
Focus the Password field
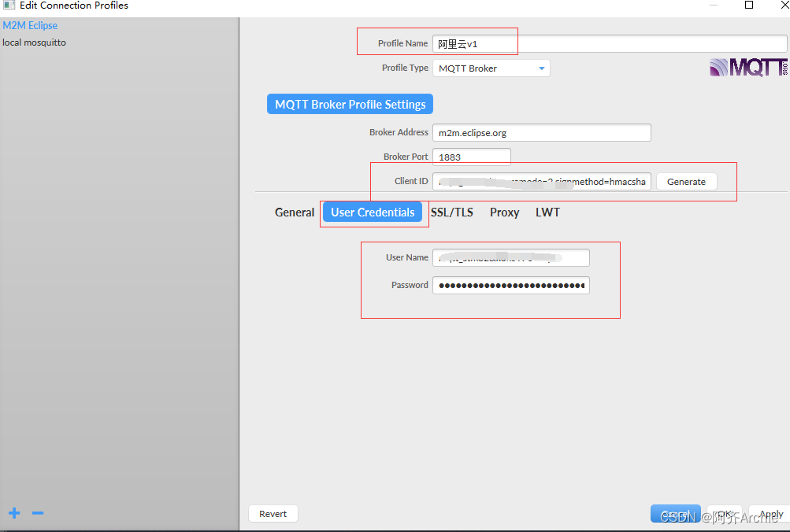(x=511, y=286)
